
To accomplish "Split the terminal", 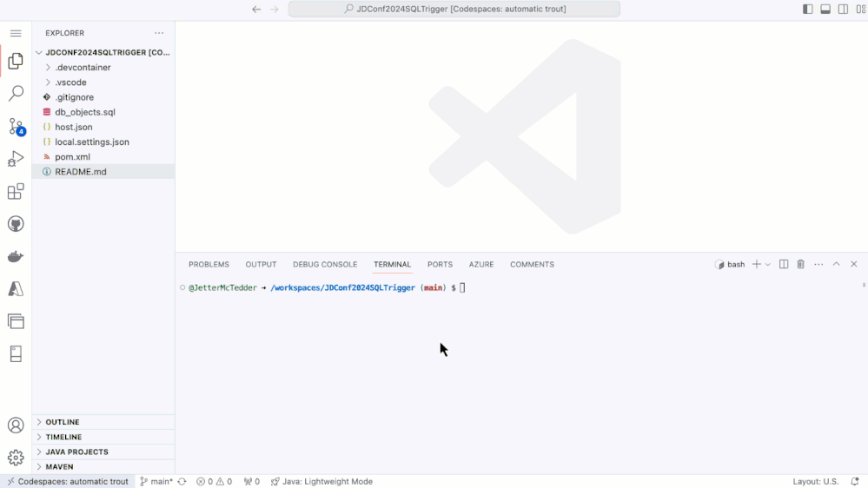I will point(784,265).
